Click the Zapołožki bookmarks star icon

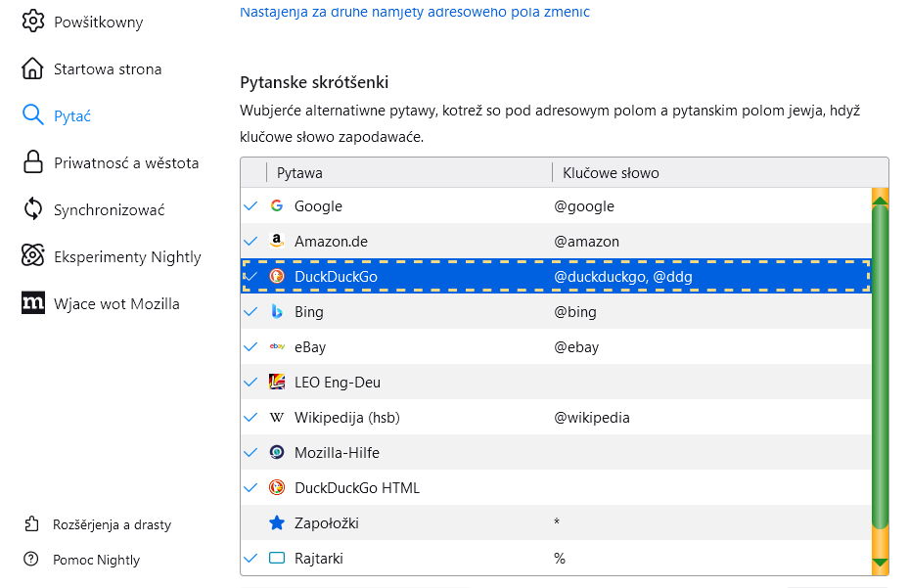click(x=277, y=523)
